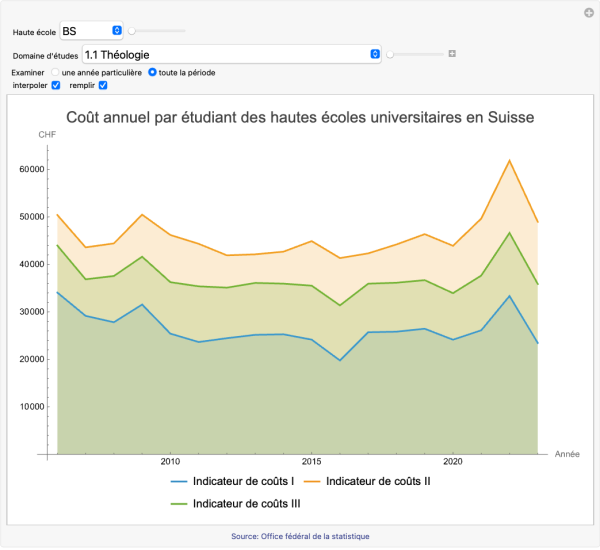Select 'une année particulière' radio button
Screen dimensions: 600x550
click(55, 73)
